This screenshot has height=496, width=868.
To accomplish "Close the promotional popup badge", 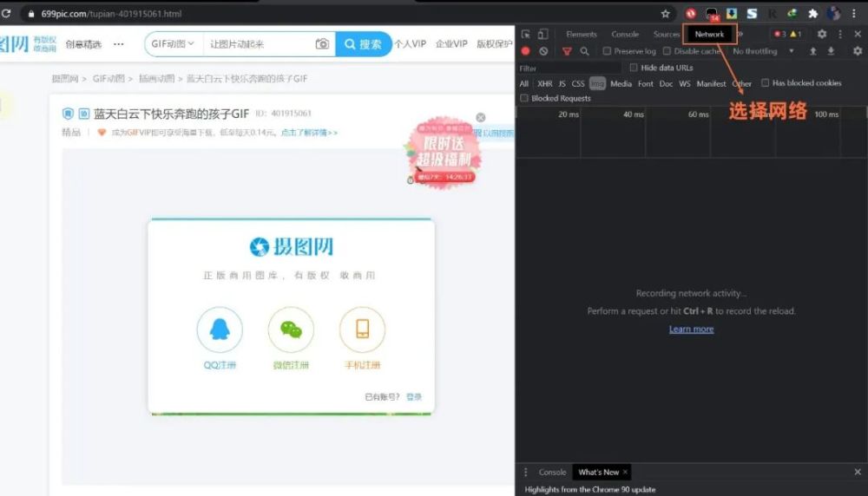I will [x=481, y=117].
